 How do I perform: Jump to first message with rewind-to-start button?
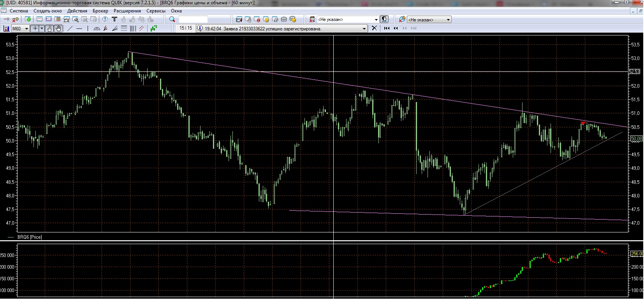tap(387, 28)
